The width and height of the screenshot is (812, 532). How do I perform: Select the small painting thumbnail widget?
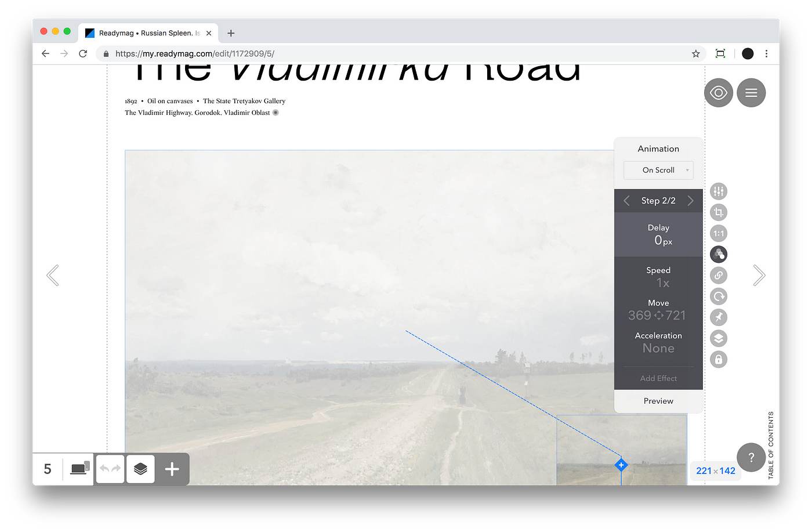coord(621,450)
